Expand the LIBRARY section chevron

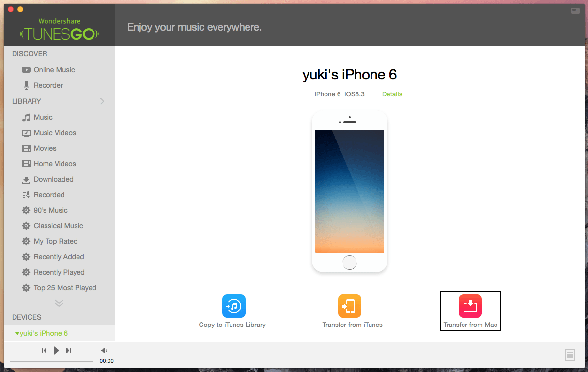[x=102, y=101]
